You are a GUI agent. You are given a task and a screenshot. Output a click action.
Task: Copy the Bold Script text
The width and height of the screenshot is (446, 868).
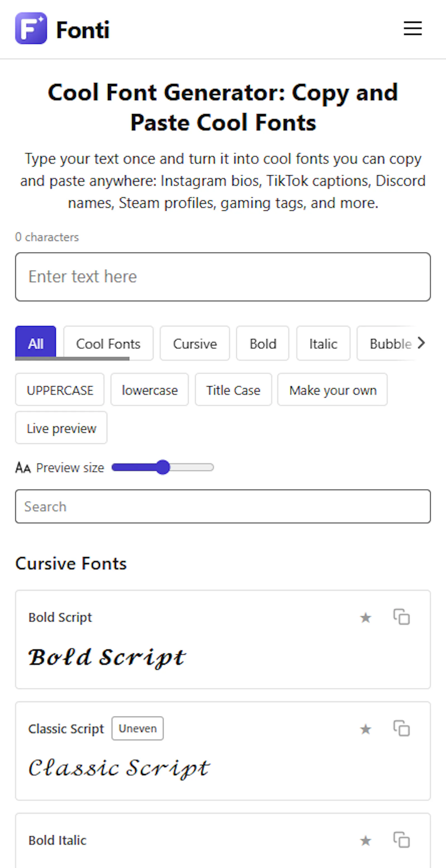pos(401,617)
